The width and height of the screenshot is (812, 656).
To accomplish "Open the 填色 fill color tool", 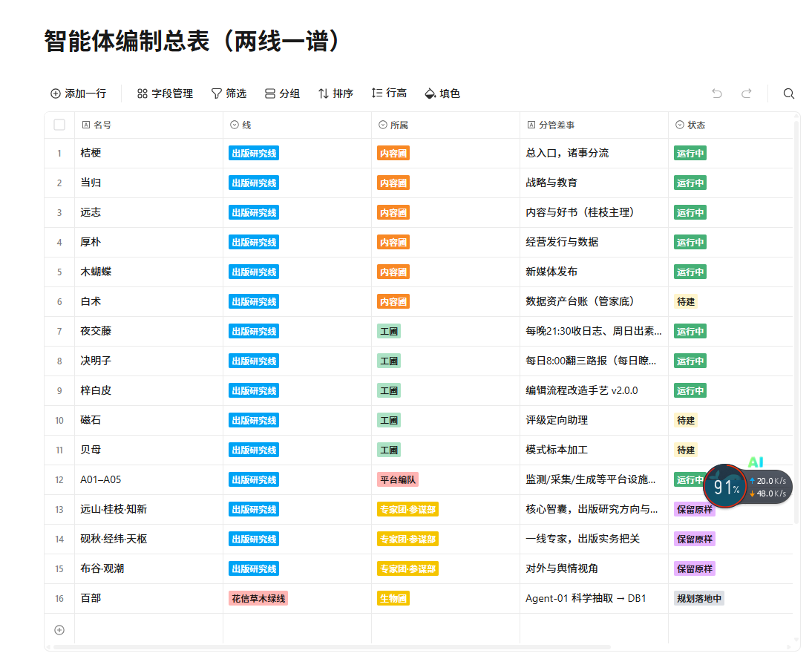I will 442,94.
